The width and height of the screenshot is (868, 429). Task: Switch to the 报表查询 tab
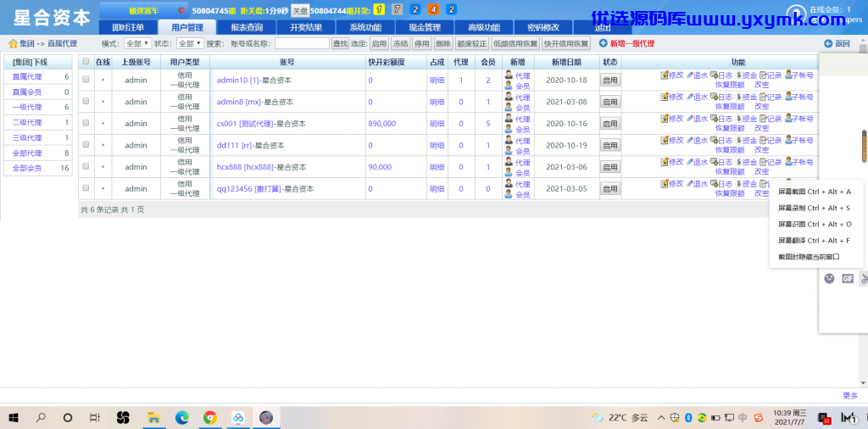(247, 28)
